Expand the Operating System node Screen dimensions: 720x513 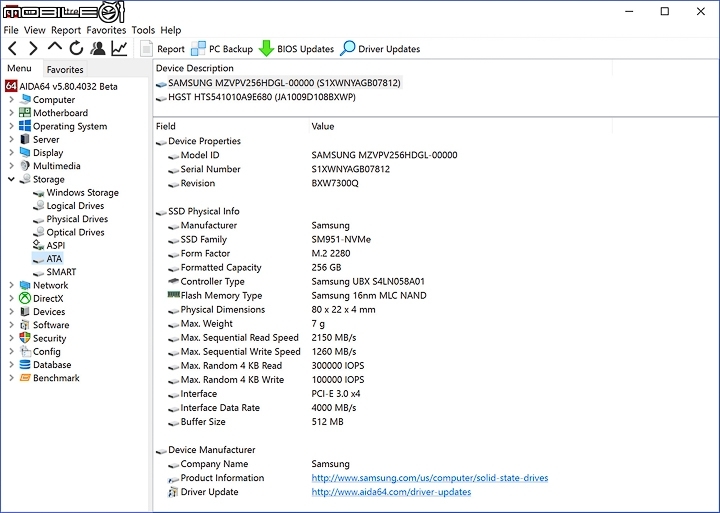(11, 126)
